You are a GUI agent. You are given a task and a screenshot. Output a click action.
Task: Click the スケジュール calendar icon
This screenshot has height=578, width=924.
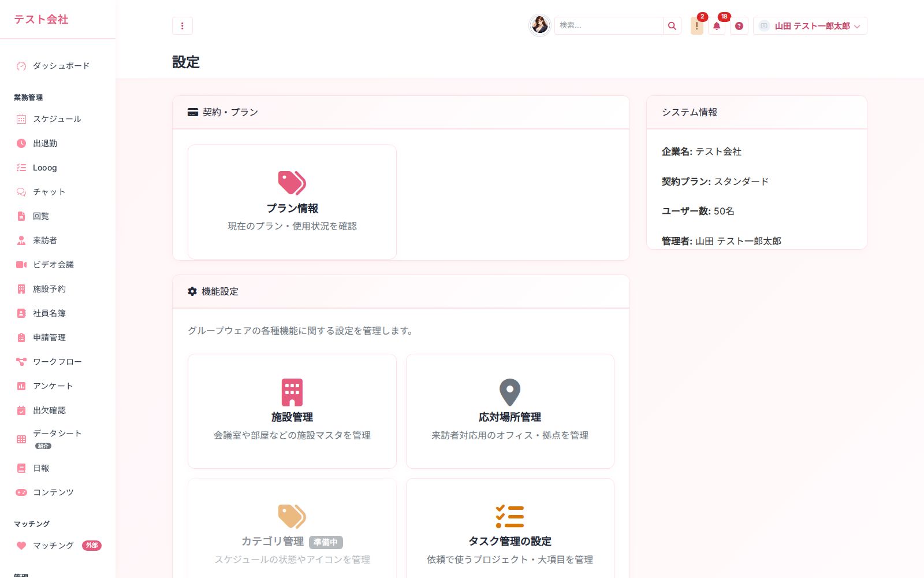click(21, 119)
